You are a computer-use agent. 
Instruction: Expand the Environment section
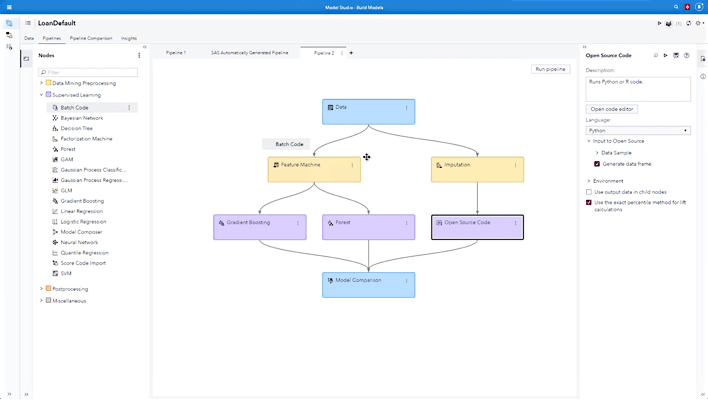(589, 181)
